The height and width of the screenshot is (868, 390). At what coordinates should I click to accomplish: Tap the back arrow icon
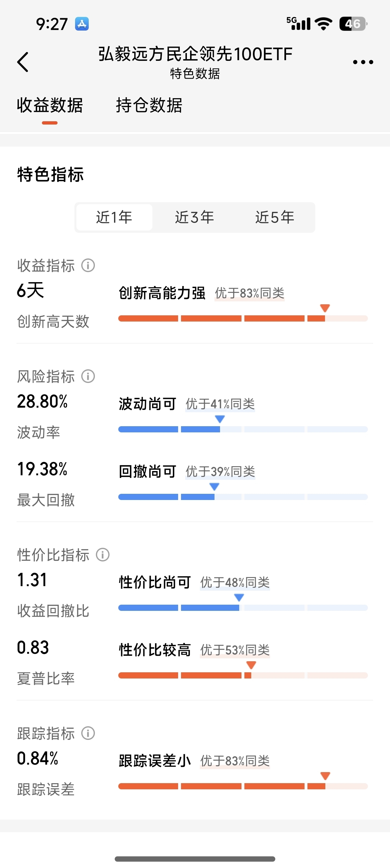(x=23, y=62)
